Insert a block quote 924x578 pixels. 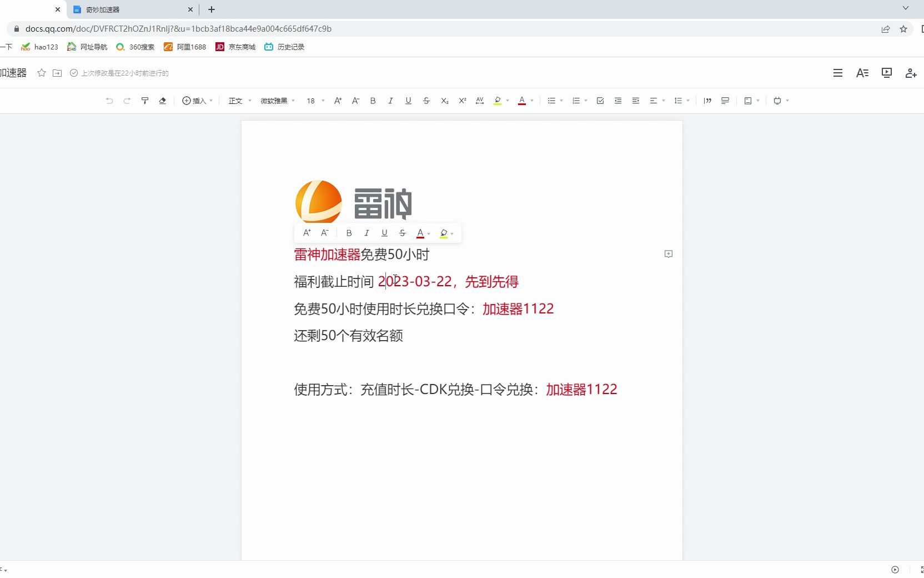coord(707,101)
